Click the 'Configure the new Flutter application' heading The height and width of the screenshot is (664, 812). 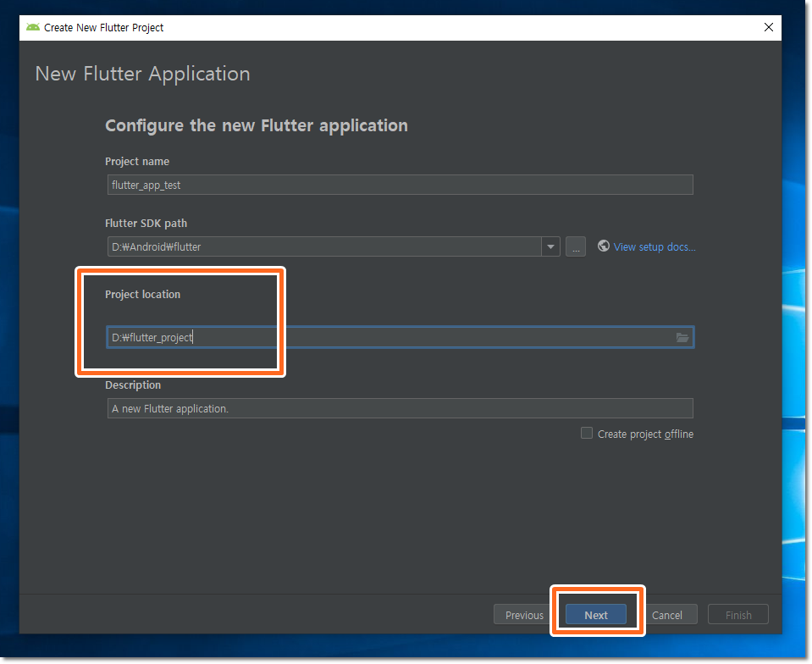[x=257, y=125]
